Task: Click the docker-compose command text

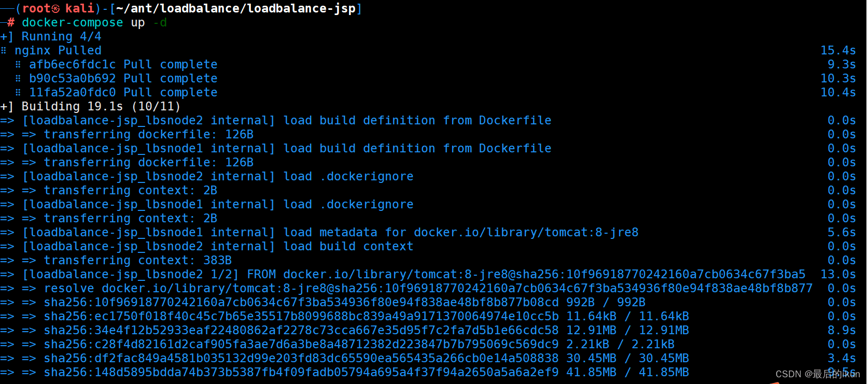Action: click(72, 22)
